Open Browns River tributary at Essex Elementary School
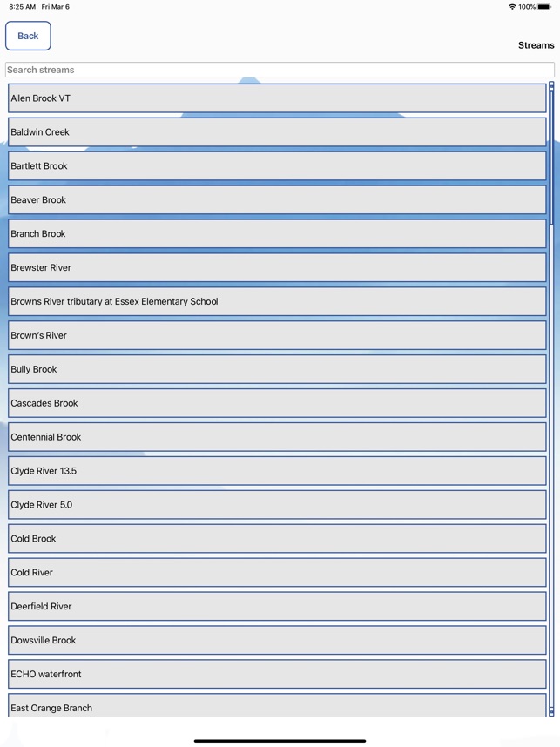Viewport: 560px width, 747px height. coord(277,301)
